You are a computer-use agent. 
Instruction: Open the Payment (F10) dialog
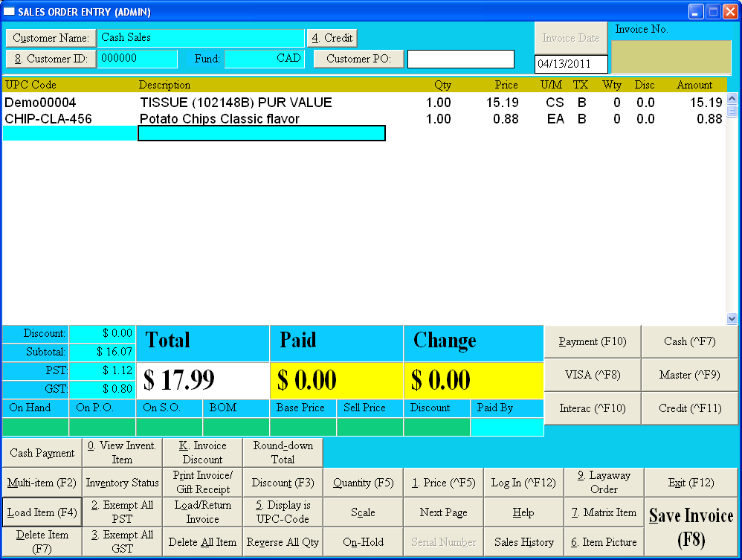[593, 341]
